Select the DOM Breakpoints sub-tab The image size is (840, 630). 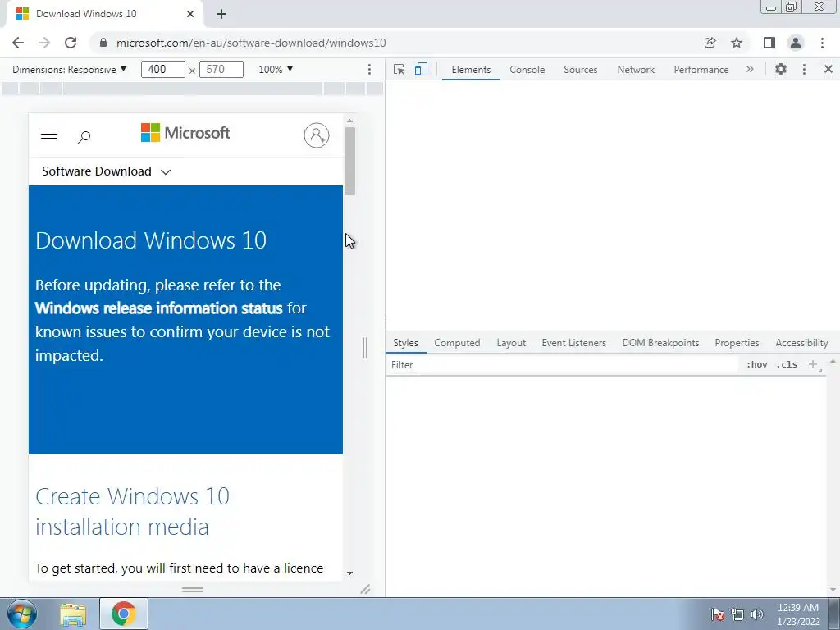pos(660,343)
